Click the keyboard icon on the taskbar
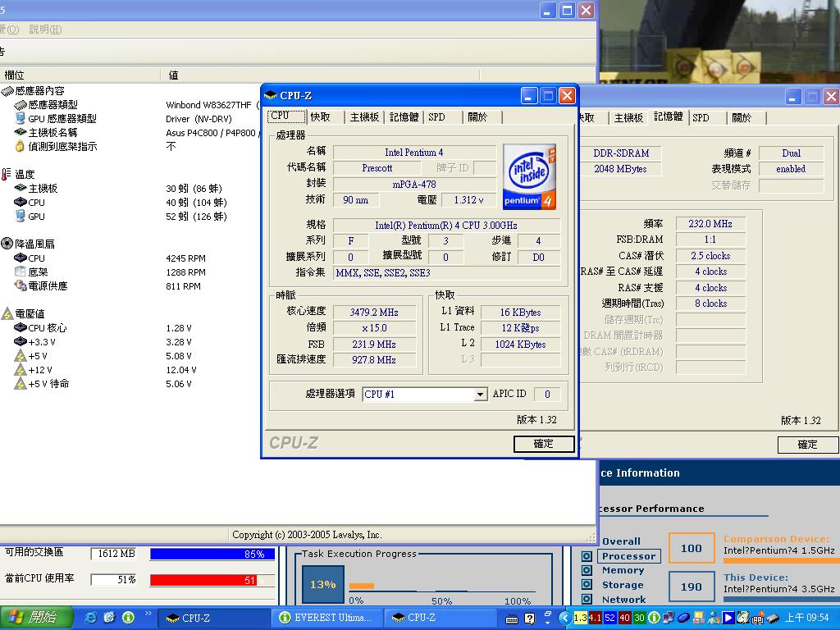Image resolution: width=840 pixels, height=630 pixels. tap(512, 619)
